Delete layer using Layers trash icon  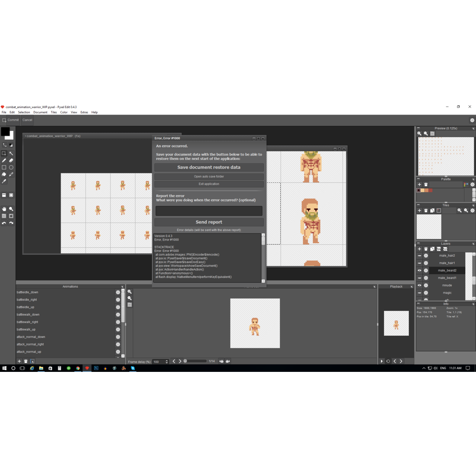tap(426, 249)
